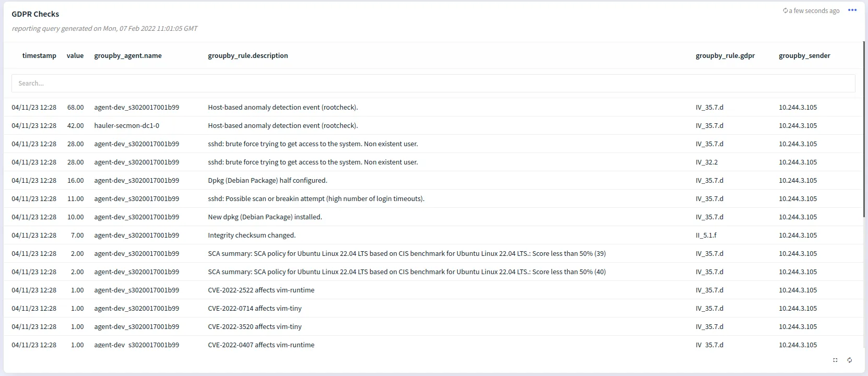Screen dimensions: 868x376
Task: Click the 'Dpkg (Debian Package) half configured.' entry
Action: click(267, 181)
